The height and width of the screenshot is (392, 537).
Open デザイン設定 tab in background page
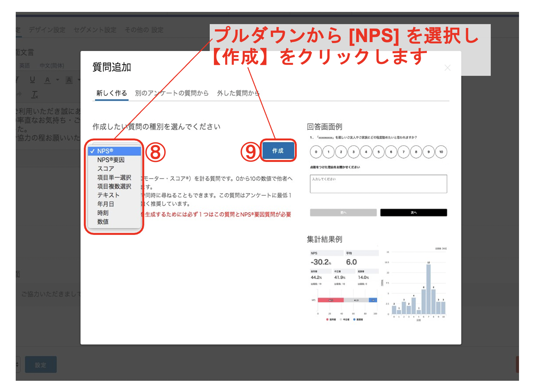tap(47, 30)
